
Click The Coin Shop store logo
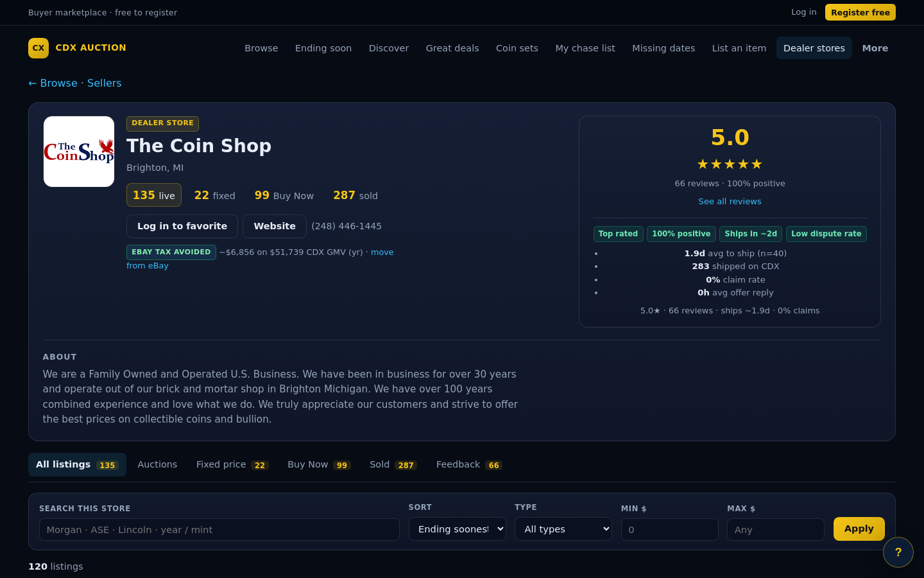(x=79, y=152)
